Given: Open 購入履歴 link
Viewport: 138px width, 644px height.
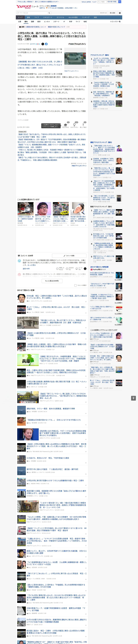Looking at the screenshot, I should [112, 13].
